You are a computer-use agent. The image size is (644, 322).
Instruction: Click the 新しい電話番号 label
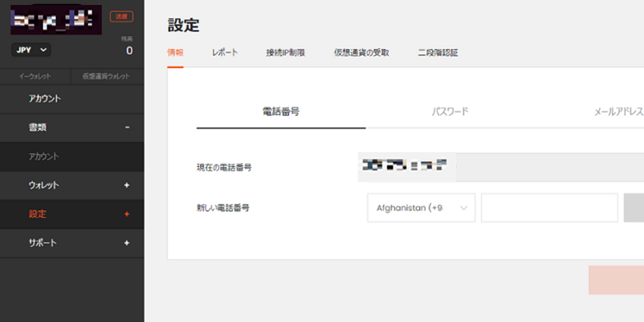223,208
